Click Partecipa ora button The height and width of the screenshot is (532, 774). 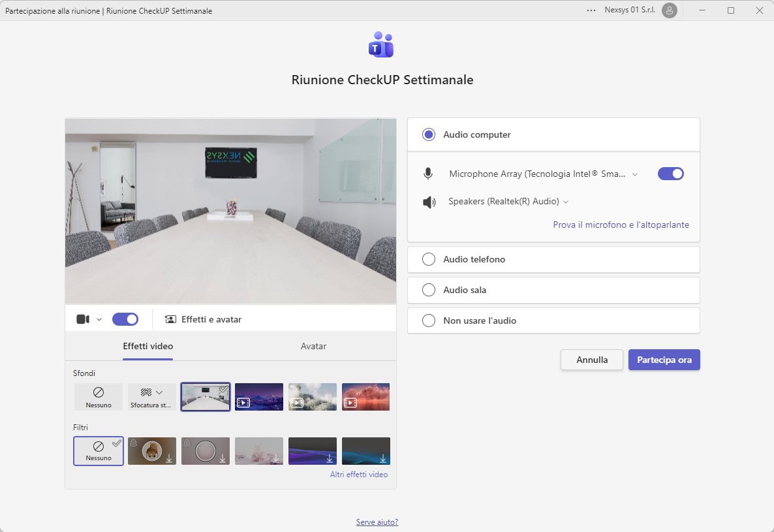click(x=664, y=360)
